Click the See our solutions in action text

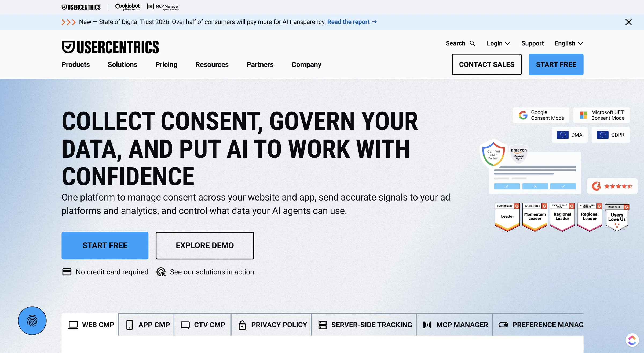pos(212,272)
